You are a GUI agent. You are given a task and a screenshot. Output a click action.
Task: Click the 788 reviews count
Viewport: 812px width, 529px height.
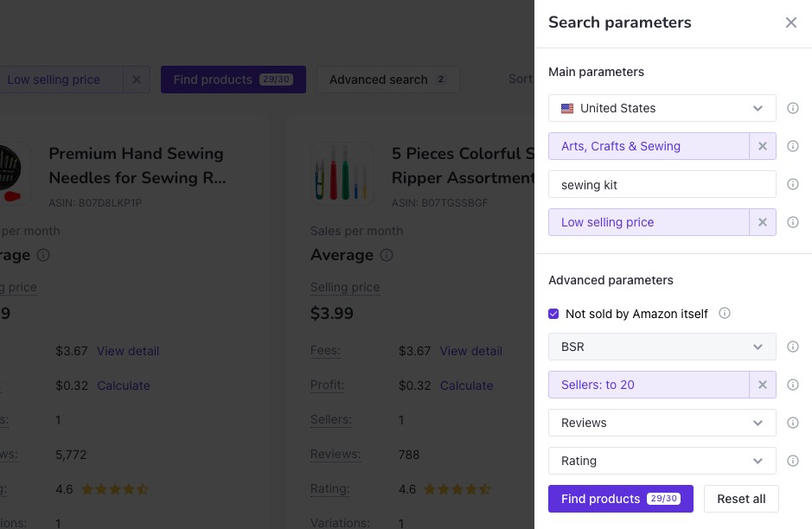coord(408,455)
